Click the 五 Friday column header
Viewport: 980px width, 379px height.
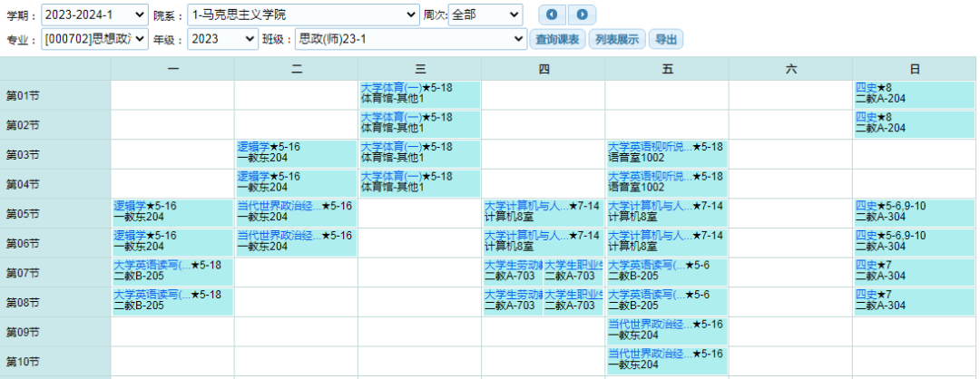coord(668,69)
